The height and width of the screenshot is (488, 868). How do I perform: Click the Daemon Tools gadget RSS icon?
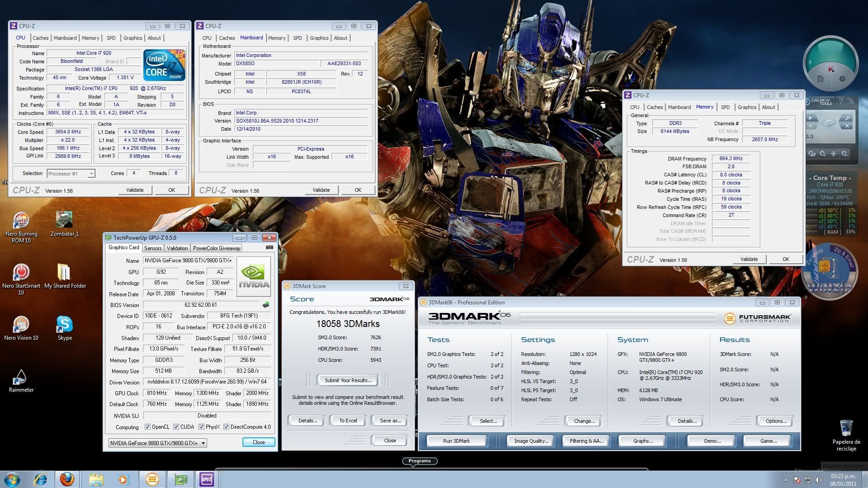[851, 101]
